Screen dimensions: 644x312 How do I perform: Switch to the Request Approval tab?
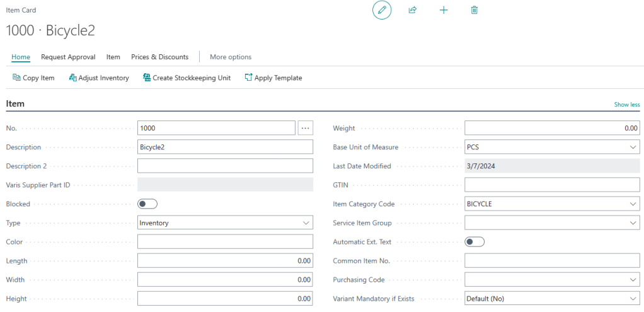coord(68,57)
